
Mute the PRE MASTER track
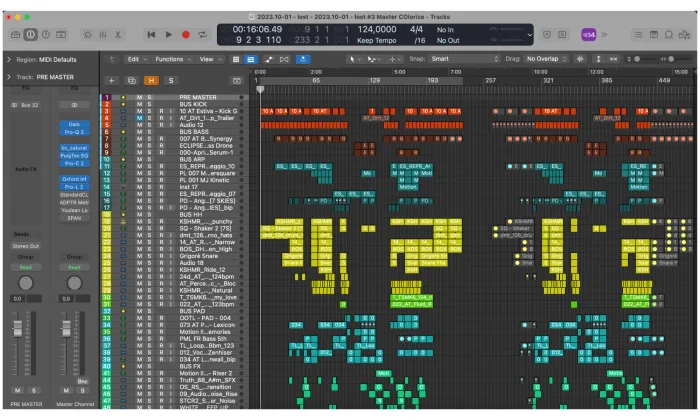point(137,98)
